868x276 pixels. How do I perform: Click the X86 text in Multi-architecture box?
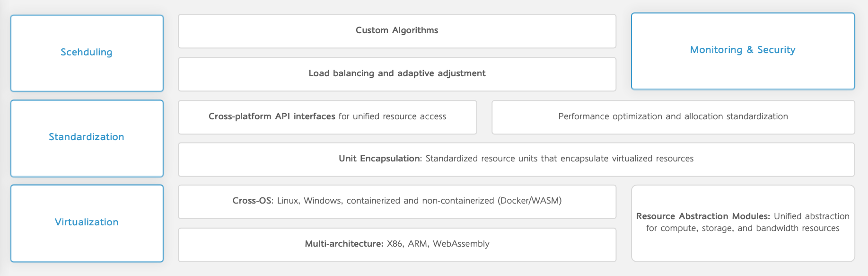coord(395,244)
